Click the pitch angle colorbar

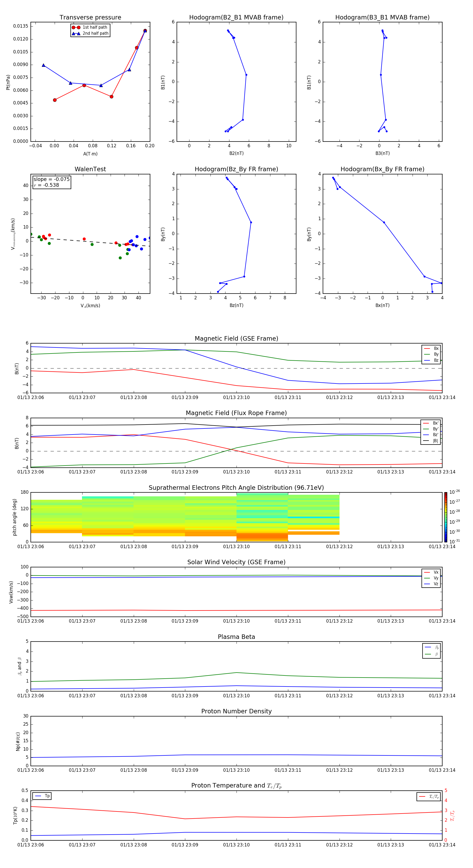pos(445,517)
